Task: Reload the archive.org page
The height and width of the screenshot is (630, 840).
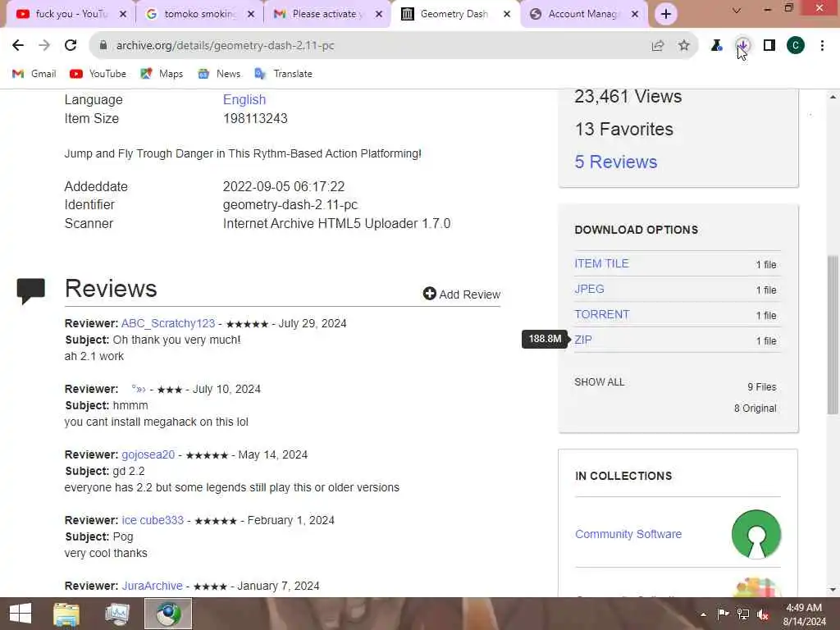Action: (71, 46)
